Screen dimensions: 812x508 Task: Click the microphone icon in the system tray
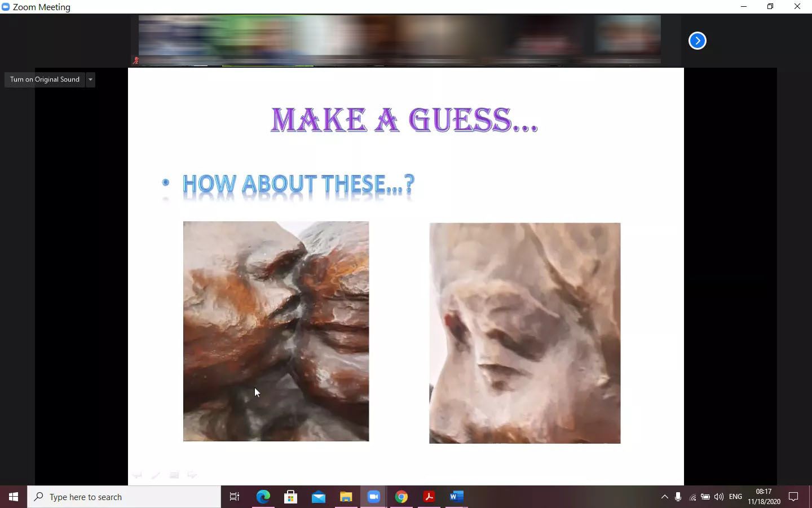pos(678,497)
